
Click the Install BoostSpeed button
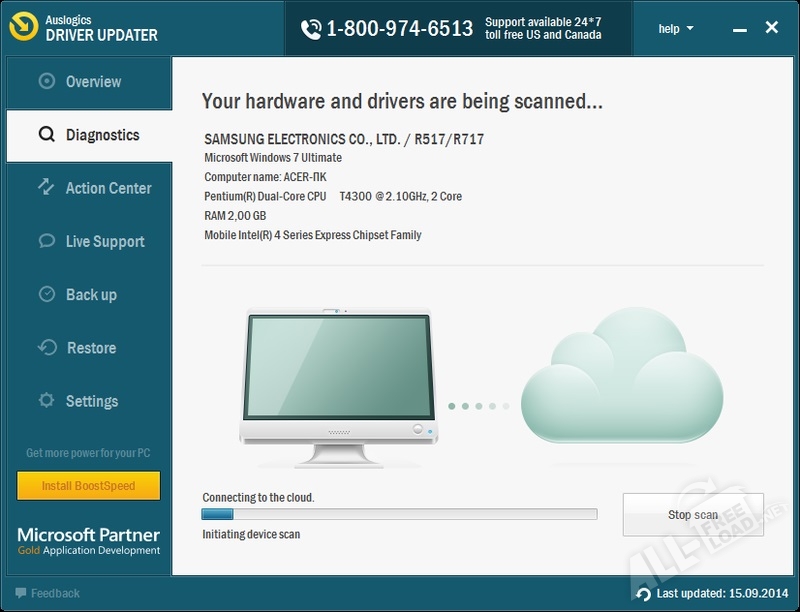point(89,486)
